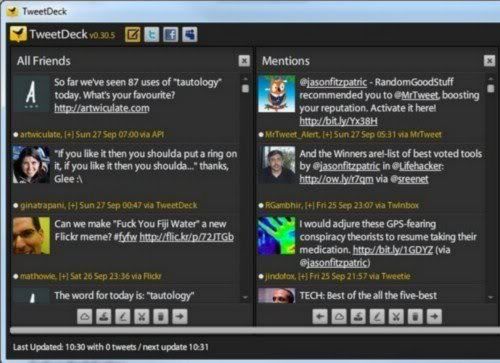Click the Mentions scrollbar thumb

491,88
